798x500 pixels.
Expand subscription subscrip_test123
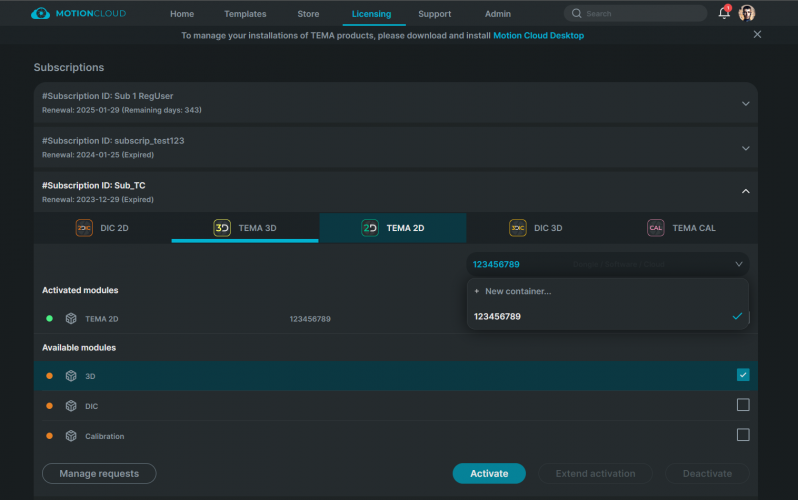point(746,148)
